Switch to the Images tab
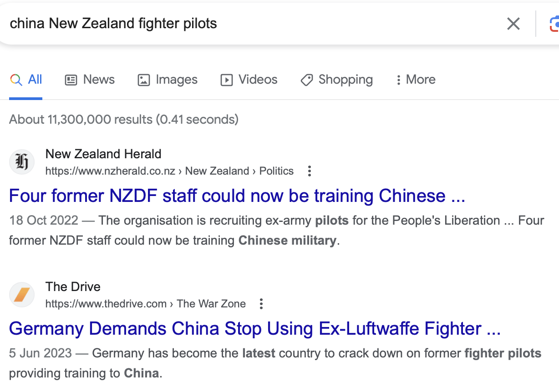The image size is (559, 392). (168, 80)
